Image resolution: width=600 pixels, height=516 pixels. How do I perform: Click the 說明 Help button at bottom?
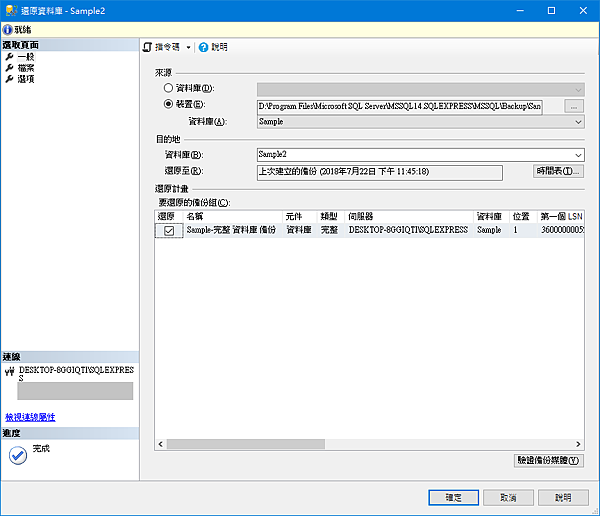coord(563,498)
